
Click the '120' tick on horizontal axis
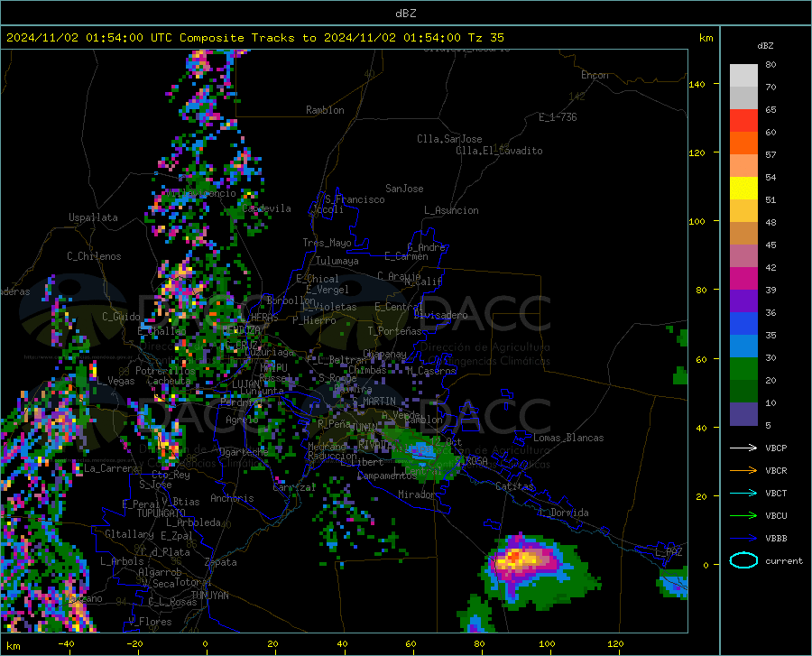pyautogui.click(x=615, y=644)
